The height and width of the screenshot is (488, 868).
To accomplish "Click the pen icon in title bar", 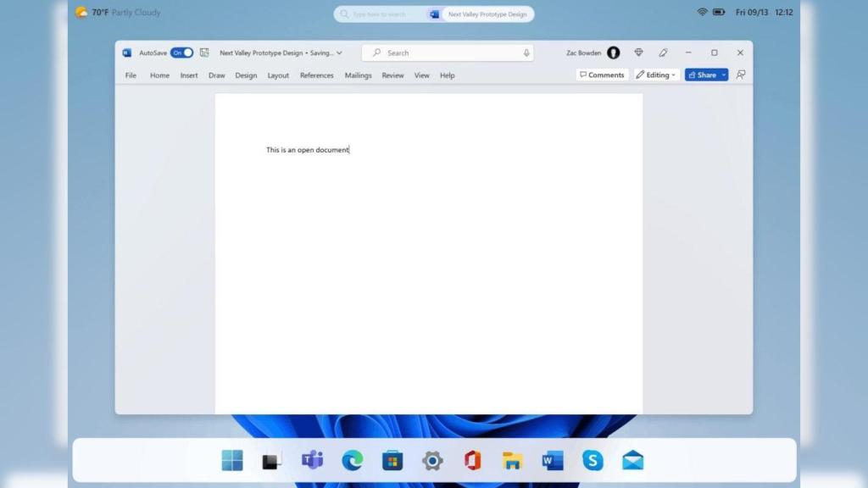I will tap(663, 53).
